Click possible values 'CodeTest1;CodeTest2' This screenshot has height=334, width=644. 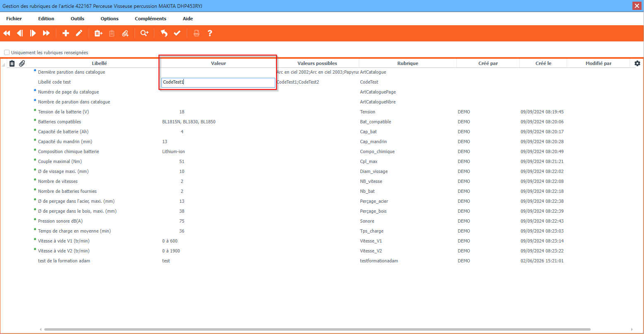(x=298, y=82)
